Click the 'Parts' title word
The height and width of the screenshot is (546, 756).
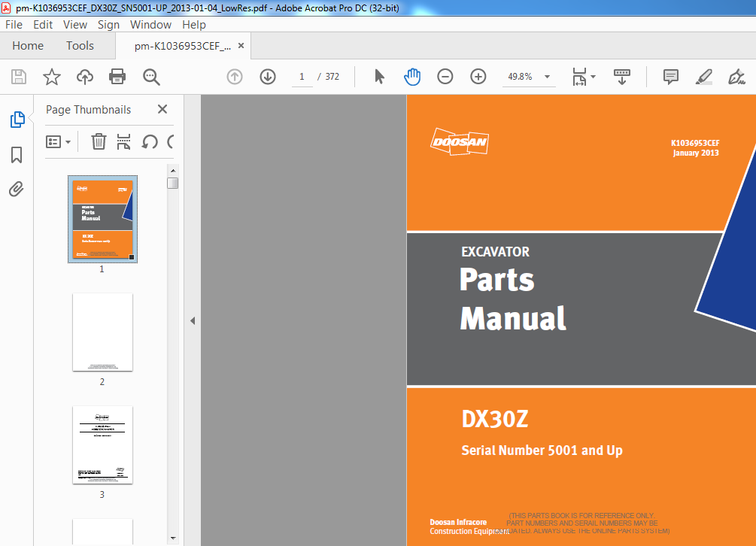(497, 280)
